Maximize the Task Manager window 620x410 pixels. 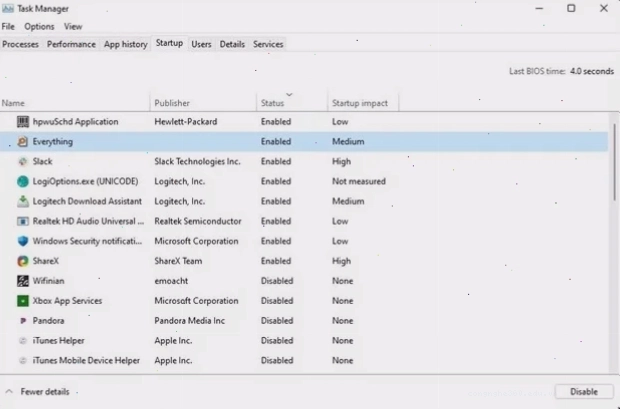tap(571, 8)
